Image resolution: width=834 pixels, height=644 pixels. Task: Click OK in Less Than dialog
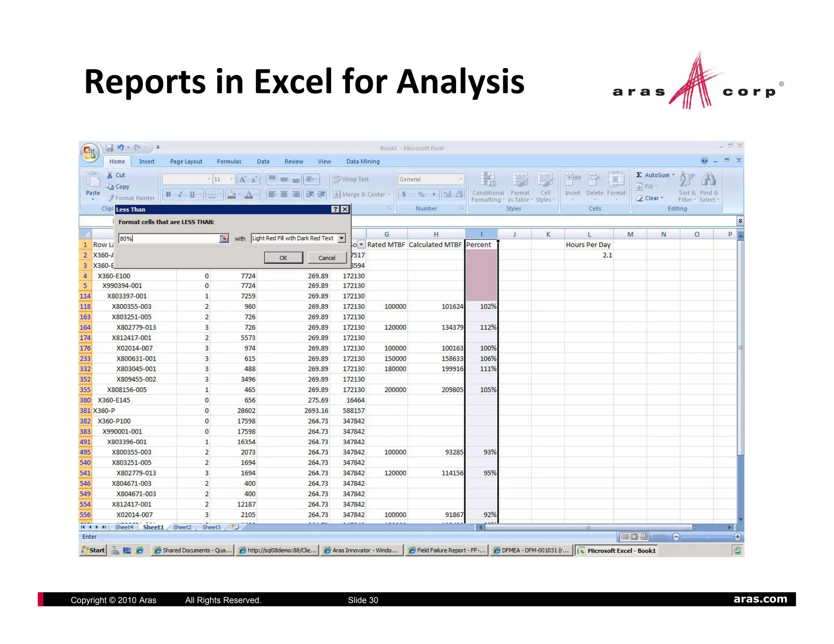[x=283, y=258]
